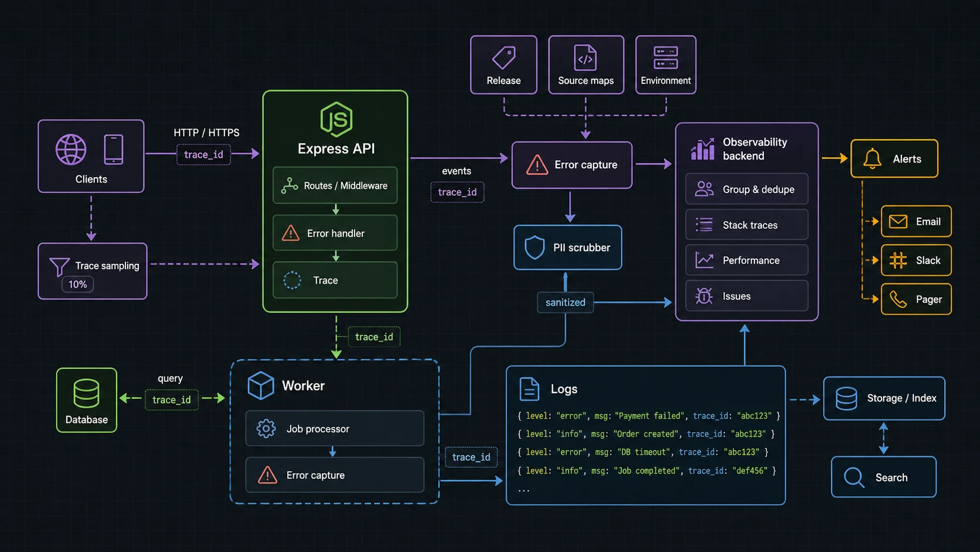
Task: Click the "Job processor" label
Action: (x=318, y=429)
